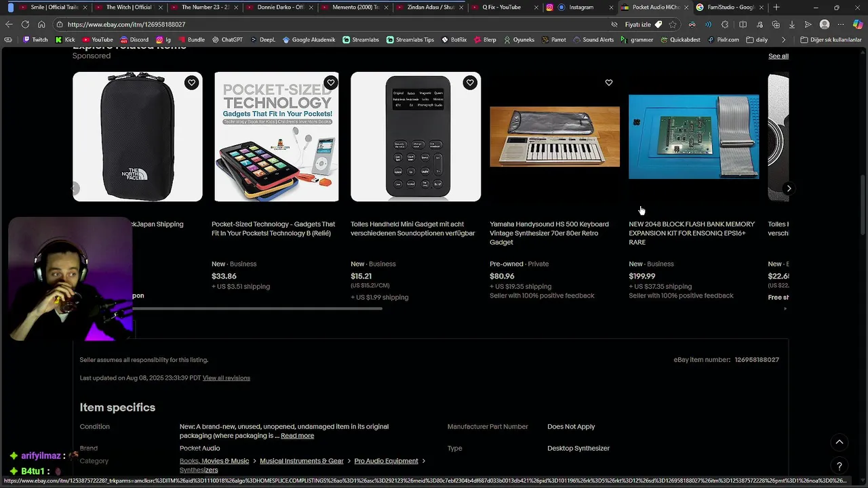Heart the Pocket-Sized Technology book listing
Image resolution: width=868 pixels, height=488 pixels.
tap(330, 83)
